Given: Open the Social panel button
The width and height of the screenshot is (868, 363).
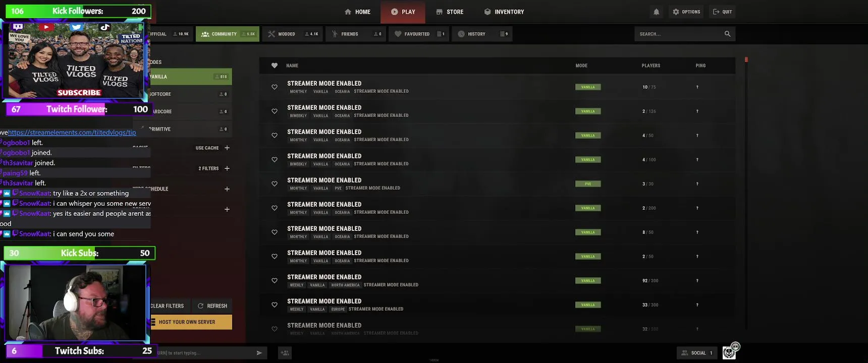Looking at the screenshot, I should click(697, 353).
